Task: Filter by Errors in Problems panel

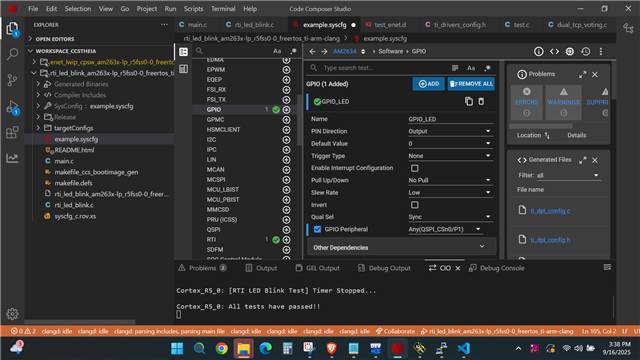Action: pos(527,102)
